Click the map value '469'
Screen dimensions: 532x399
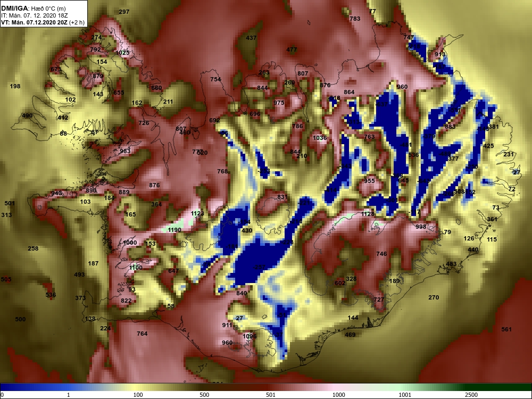350,335
